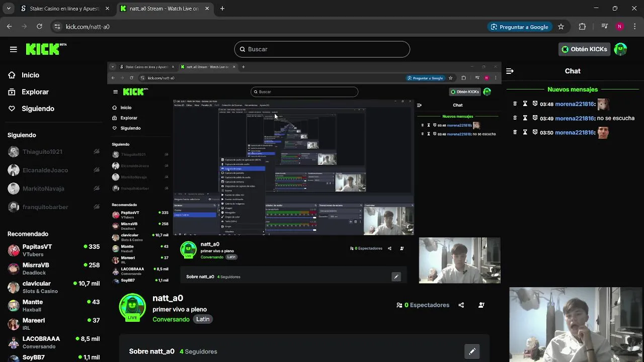The image size is (644, 362).
Task: Delete the 03:48 chat message with trash icon
Action: 515,104
